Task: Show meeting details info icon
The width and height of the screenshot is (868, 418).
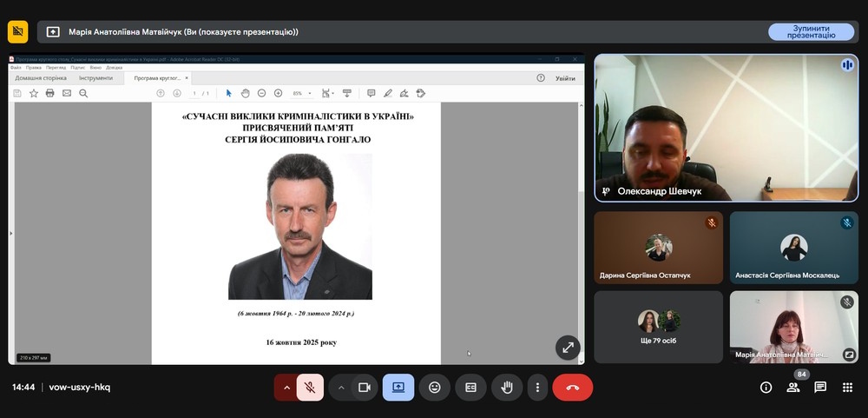Action: point(766,388)
